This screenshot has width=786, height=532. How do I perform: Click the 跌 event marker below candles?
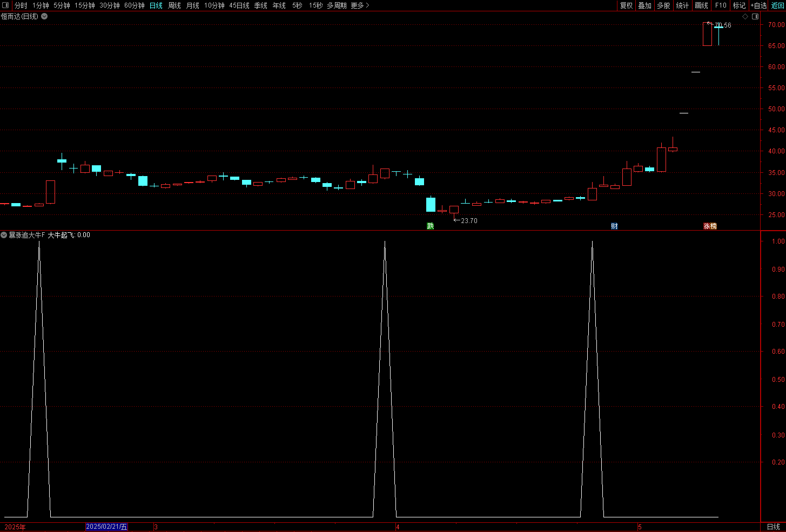(431, 226)
